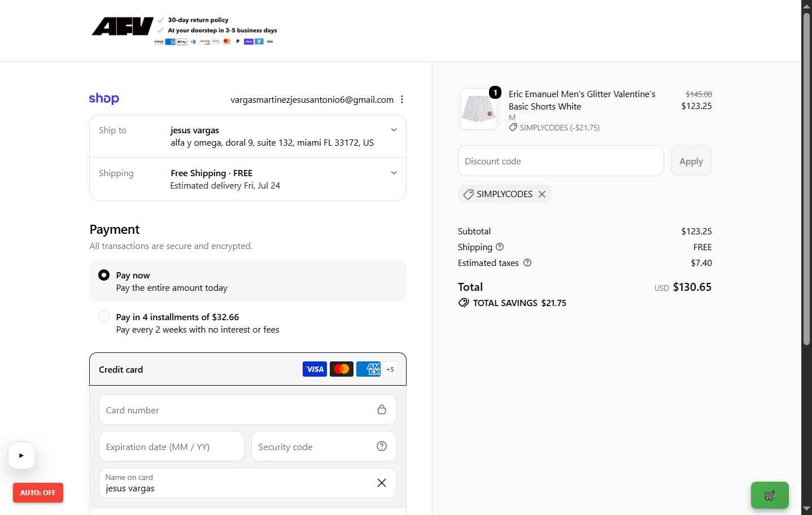
Task: Click the Credit card payment header
Action: click(x=248, y=369)
